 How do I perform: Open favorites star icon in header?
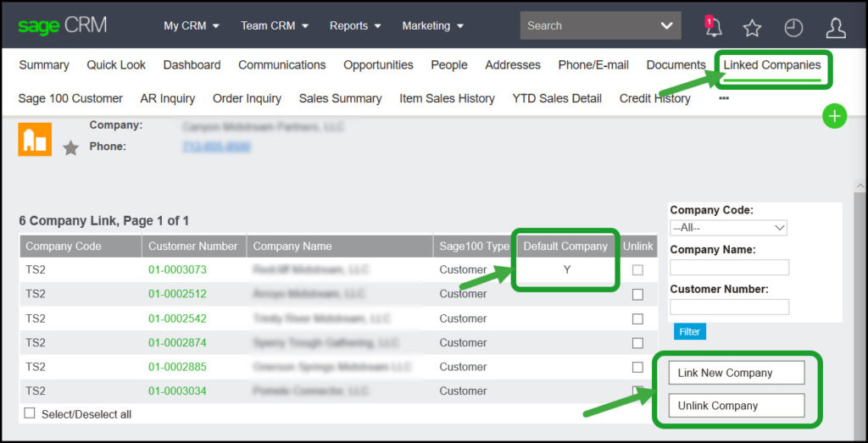(753, 28)
